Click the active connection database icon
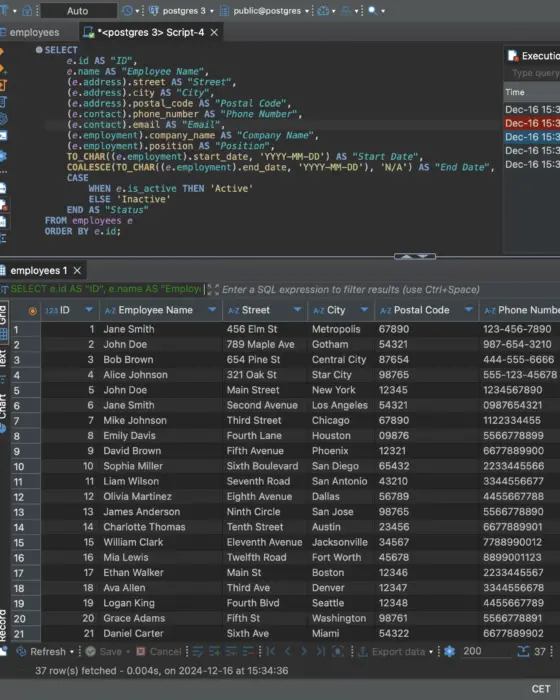Image resolution: width=560 pixels, height=700 pixels. coord(154,11)
